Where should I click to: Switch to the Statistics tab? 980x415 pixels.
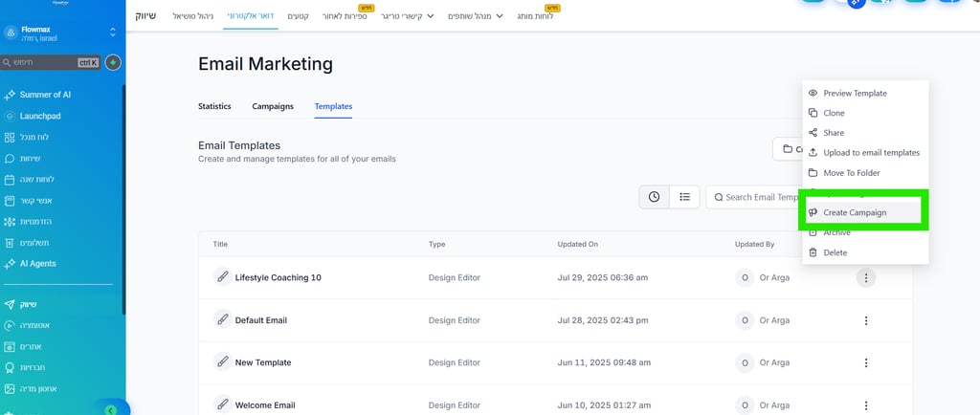click(214, 107)
